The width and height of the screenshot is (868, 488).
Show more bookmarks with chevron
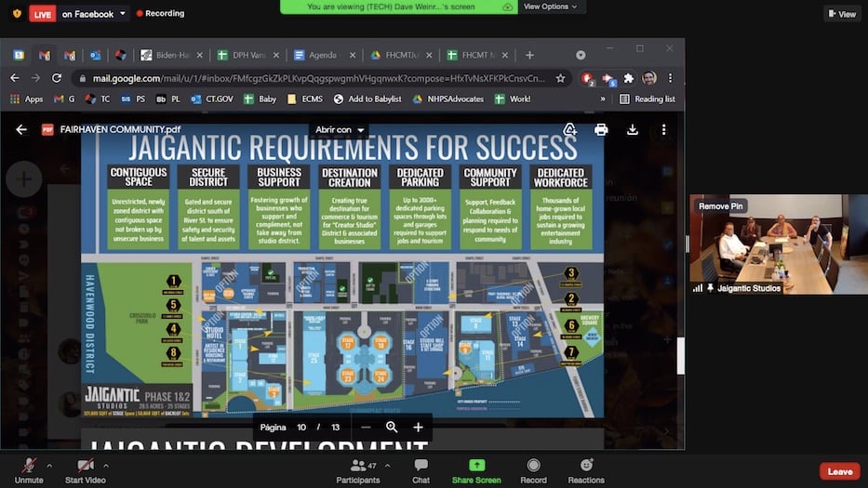click(603, 99)
